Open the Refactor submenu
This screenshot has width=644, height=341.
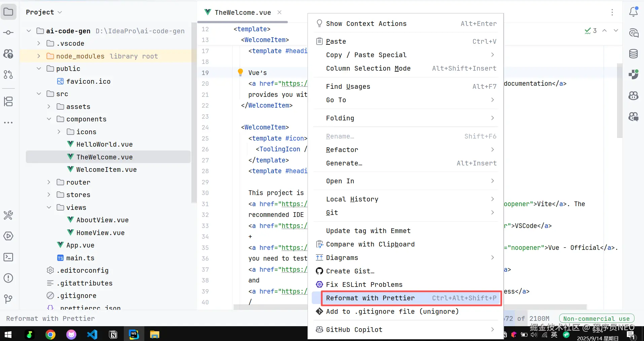click(406, 150)
